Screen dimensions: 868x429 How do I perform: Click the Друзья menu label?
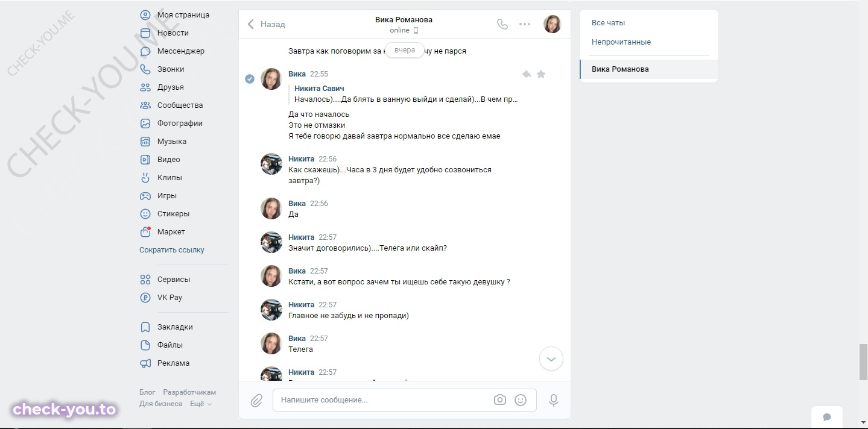[171, 87]
